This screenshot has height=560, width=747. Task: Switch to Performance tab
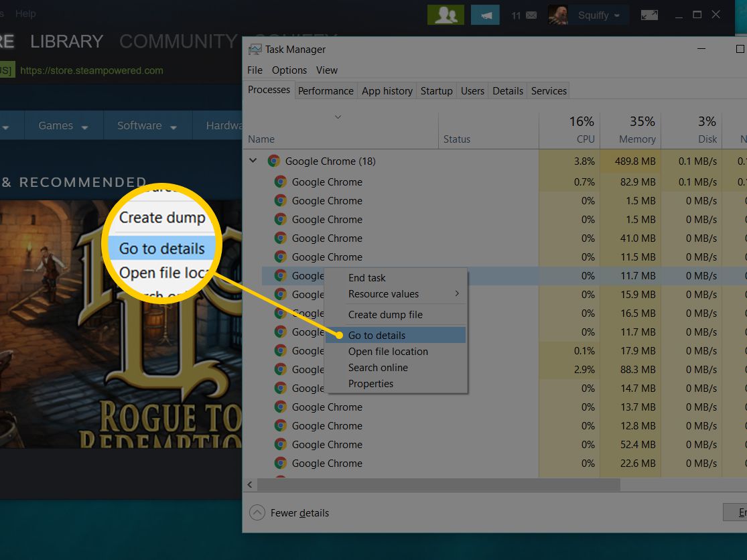click(x=326, y=91)
